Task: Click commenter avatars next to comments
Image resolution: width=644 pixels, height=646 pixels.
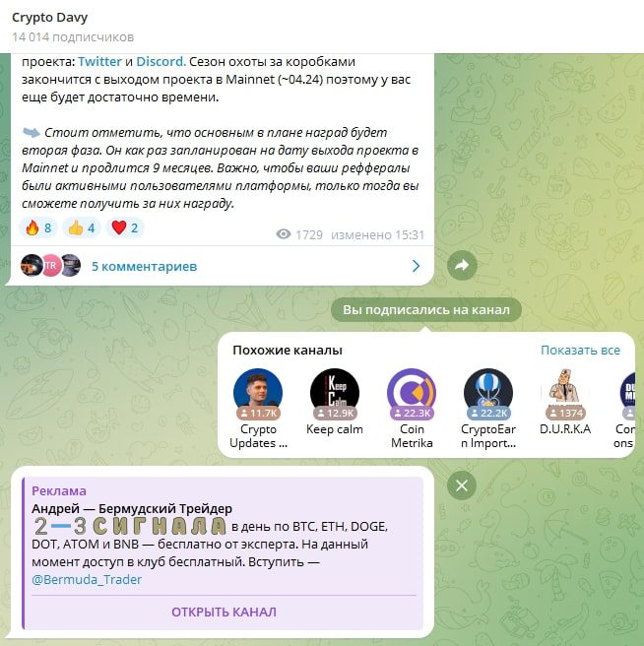Action: click(x=50, y=265)
